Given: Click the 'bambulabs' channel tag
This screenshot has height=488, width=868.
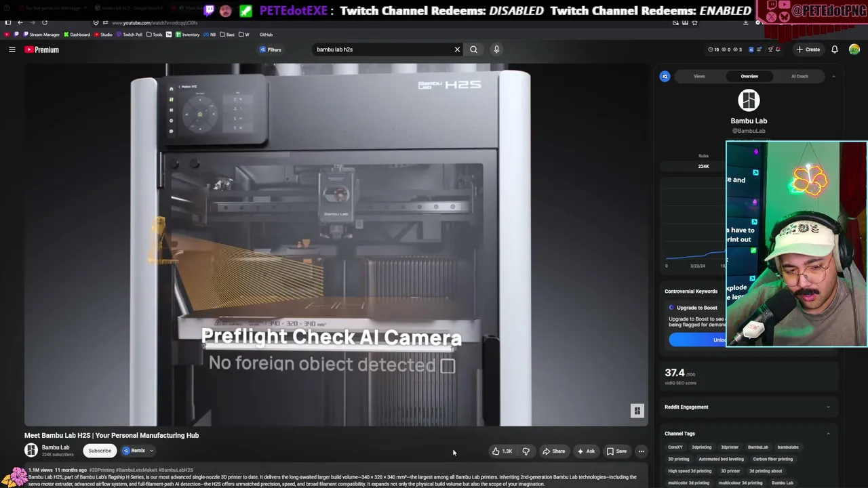Looking at the screenshot, I should (788, 447).
